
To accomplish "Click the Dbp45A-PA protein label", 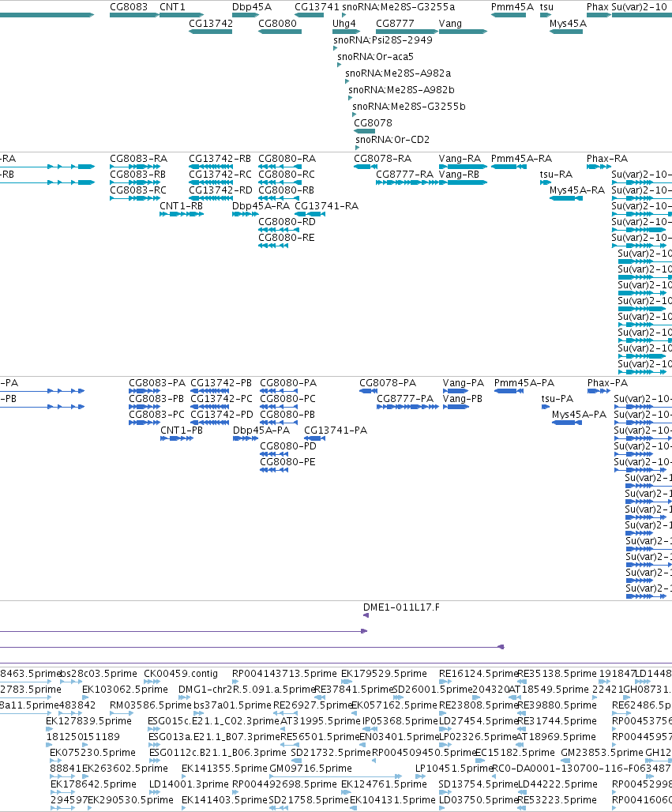I will point(261,430).
